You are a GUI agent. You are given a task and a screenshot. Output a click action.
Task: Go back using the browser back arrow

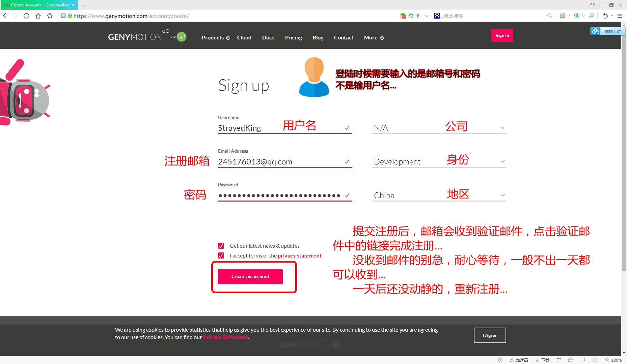(5, 16)
